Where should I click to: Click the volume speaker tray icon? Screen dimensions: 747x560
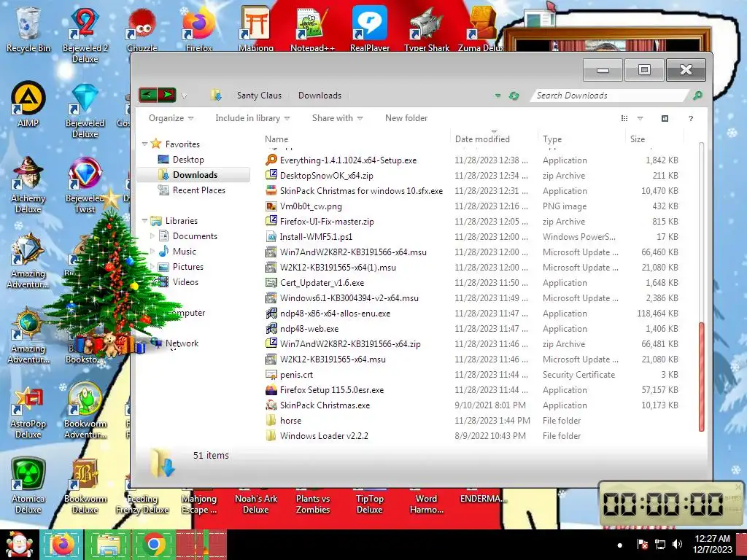coord(677,544)
